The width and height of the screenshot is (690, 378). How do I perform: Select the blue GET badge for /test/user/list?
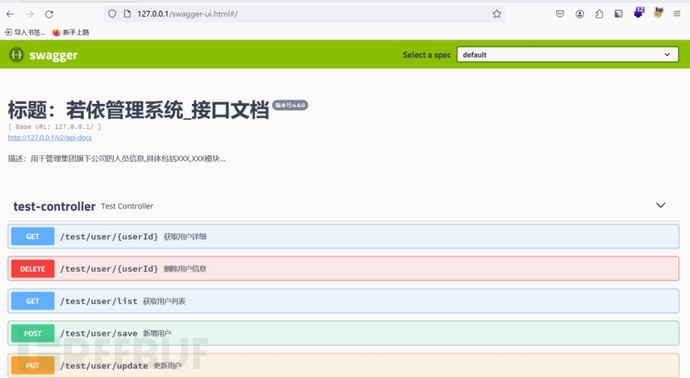[33, 301]
